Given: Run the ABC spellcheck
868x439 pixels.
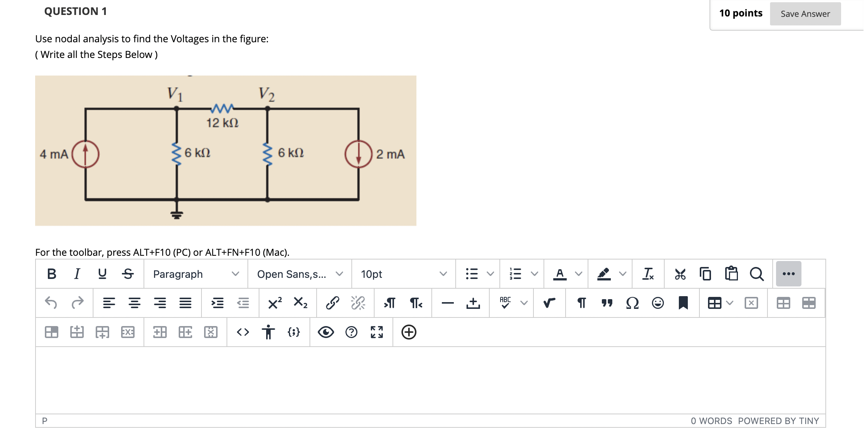Looking at the screenshot, I should (505, 303).
